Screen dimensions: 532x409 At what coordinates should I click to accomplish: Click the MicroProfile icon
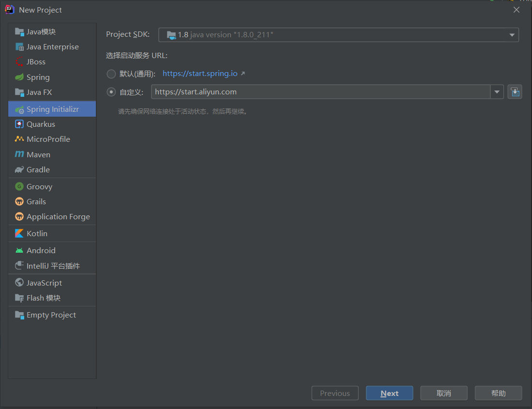click(x=19, y=139)
